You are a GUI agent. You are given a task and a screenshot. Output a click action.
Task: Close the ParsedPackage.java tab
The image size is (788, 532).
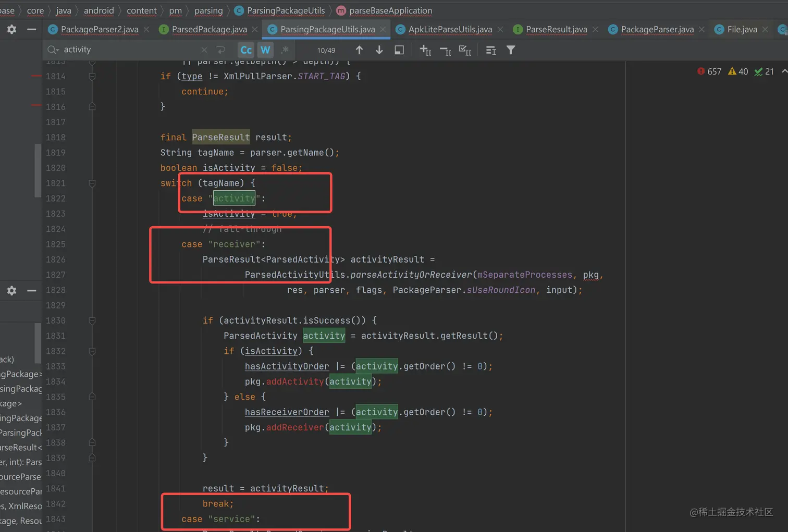coord(255,30)
